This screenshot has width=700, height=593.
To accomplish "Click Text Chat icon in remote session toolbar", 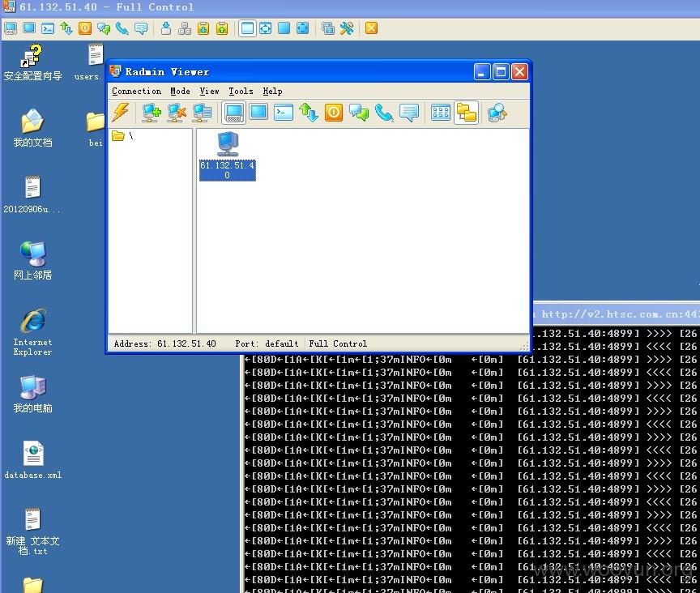I will [x=104, y=28].
